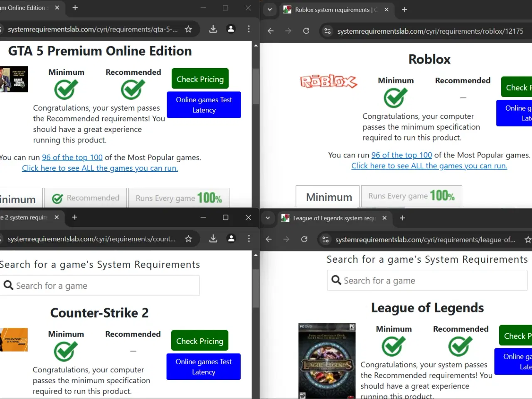The height and width of the screenshot is (399, 532).
Task: Open the '96 of the top 100' link in the GTA 5 window
Action: 72,158
